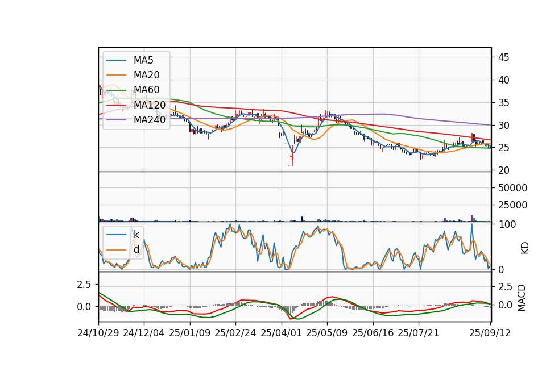Click the 25/01/09 date label
The image size is (546, 392).
point(190,333)
